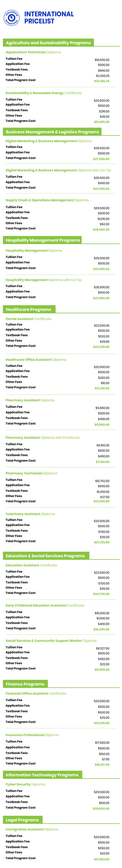The image size is (122, 868).
Task: Select the Business Management & Logistics Programs header
Action: (x=52, y=132)
